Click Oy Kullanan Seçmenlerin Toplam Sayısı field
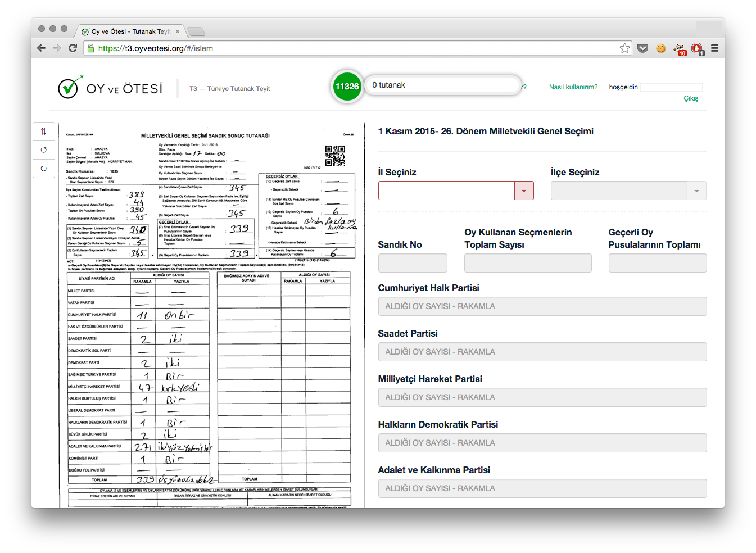Image resolution: width=756 pixels, height=553 pixels. coord(528,263)
